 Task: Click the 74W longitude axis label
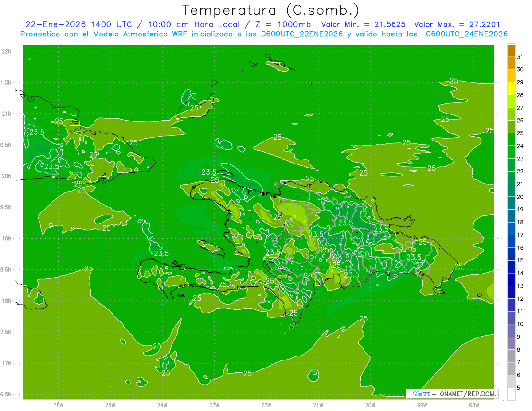[162, 405]
